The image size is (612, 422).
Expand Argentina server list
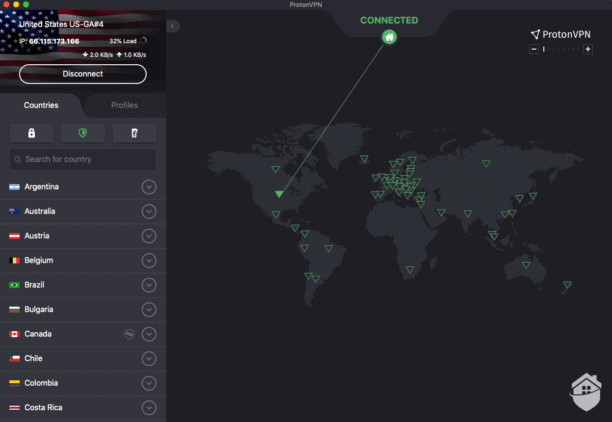point(149,187)
